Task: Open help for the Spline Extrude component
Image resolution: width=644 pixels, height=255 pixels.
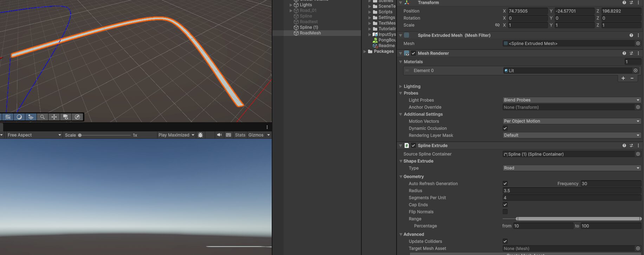Action: coord(624,145)
